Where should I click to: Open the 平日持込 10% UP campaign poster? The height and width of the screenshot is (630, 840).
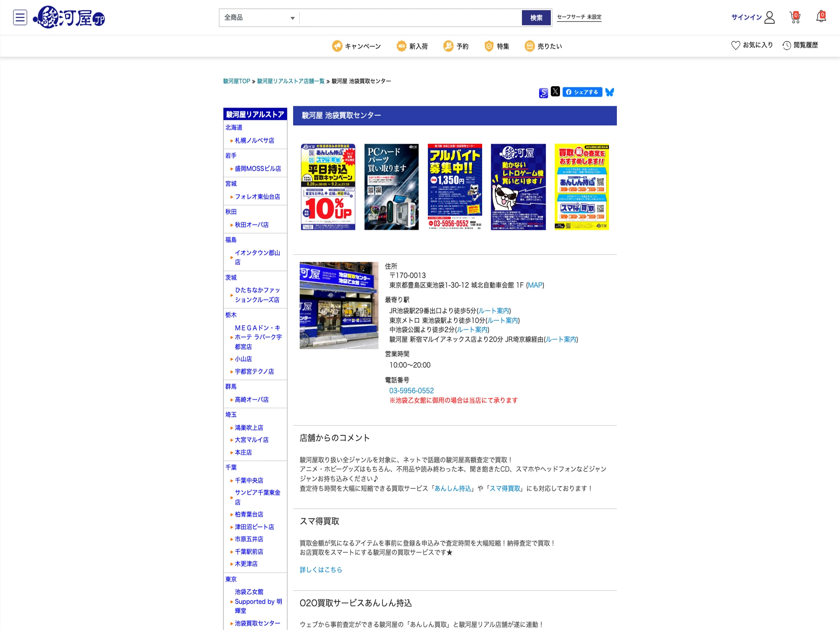328,187
